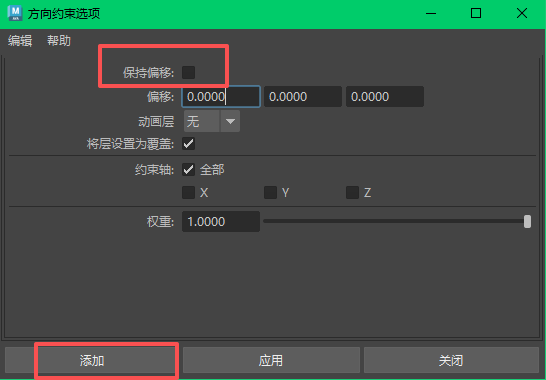Toggle the 约束轴 全部 checkbox
The width and height of the screenshot is (546, 380).
point(188,170)
